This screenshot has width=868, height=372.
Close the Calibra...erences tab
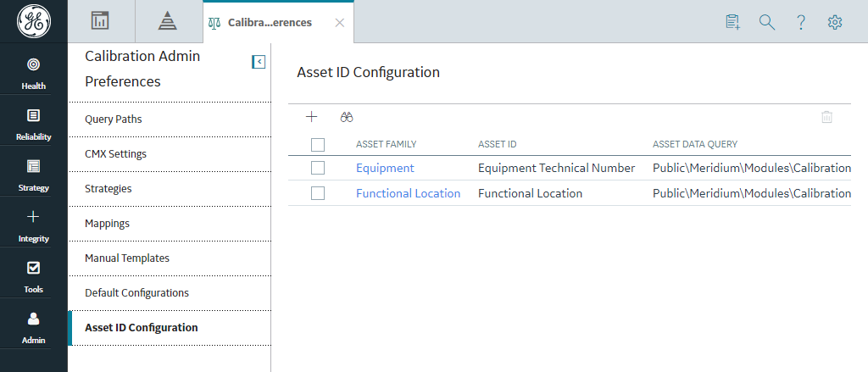coord(340,23)
